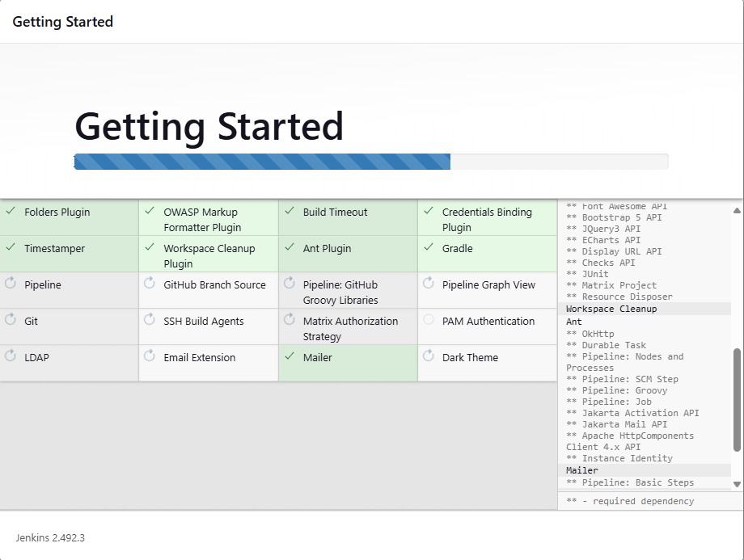744x560 pixels.
Task: Click the spinner icon next to Git
Action: 11,319
